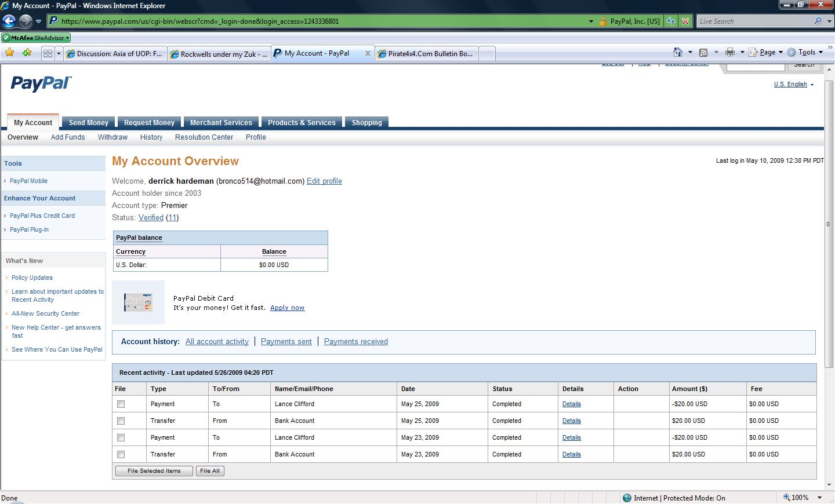Change language via U.S. English dropdown
This screenshot has height=504, width=835.
793,85
